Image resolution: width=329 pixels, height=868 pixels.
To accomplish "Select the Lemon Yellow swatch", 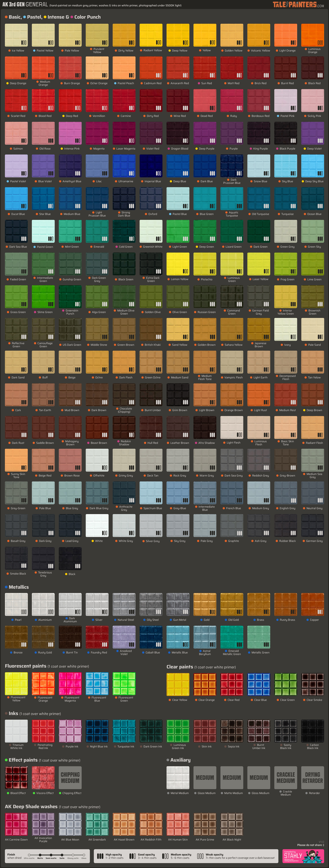I will 178,264.
